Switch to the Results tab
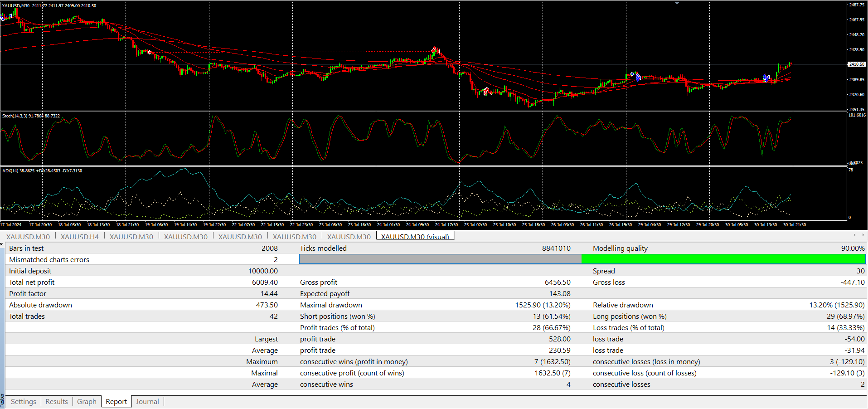 [57, 402]
